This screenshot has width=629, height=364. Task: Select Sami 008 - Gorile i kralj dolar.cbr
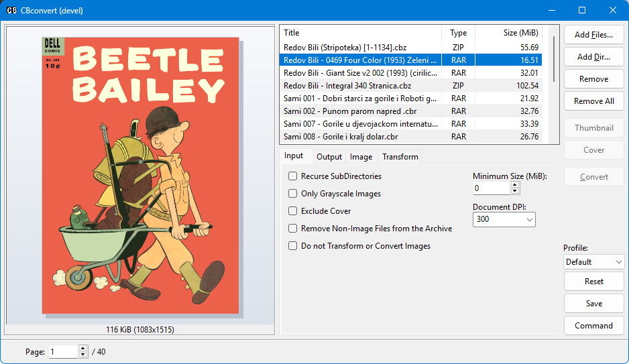(x=411, y=137)
